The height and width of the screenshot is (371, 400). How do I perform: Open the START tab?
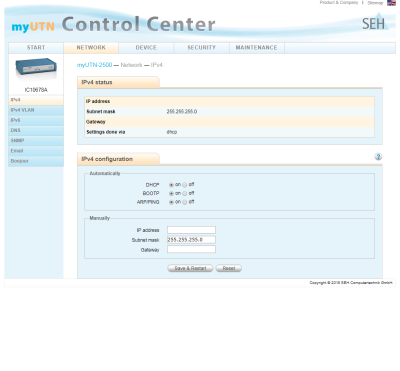pos(36,48)
